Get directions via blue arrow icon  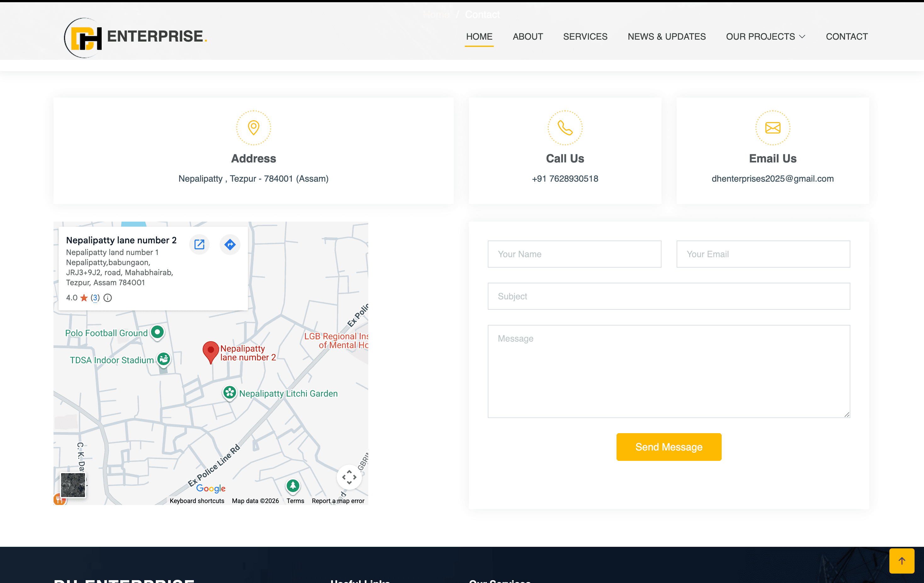[230, 244]
